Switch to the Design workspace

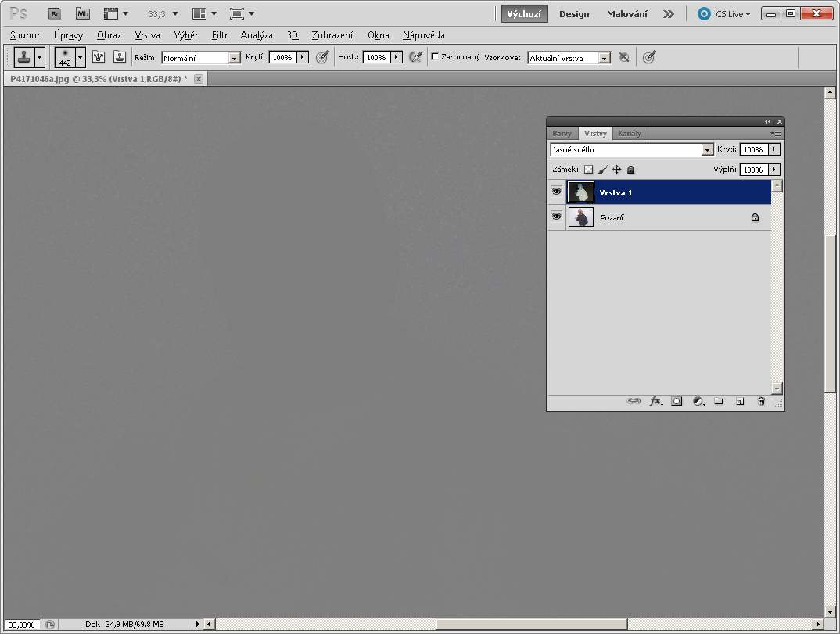point(574,14)
